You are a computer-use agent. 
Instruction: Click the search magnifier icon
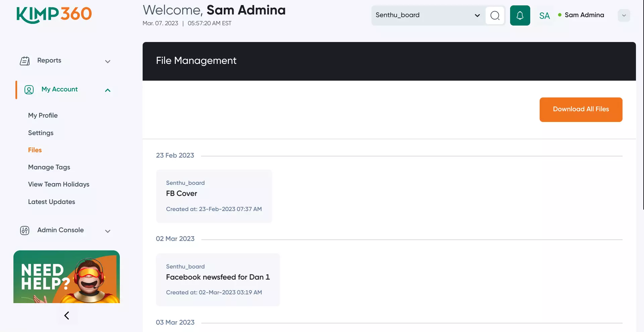pyautogui.click(x=494, y=15)
